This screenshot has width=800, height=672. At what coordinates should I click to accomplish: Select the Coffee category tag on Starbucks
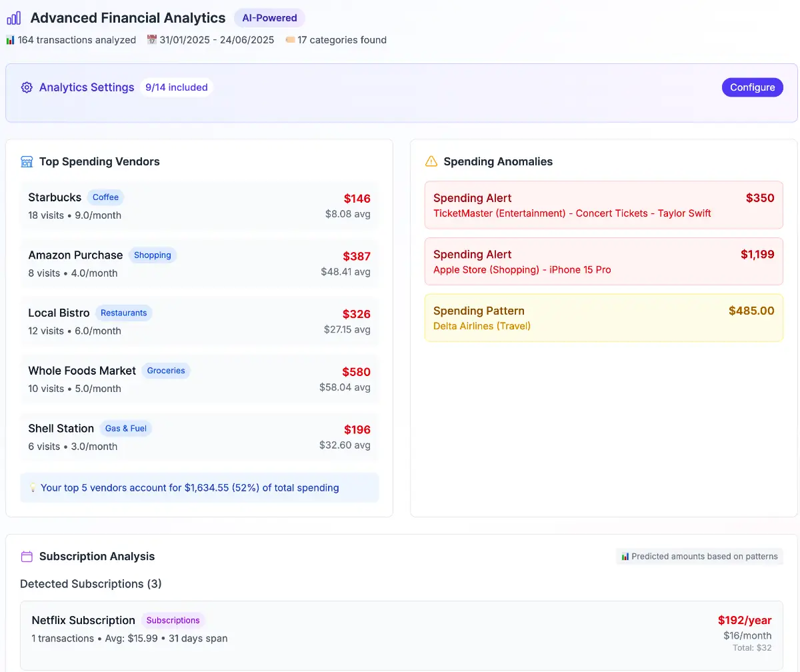(x=105, y=197)
